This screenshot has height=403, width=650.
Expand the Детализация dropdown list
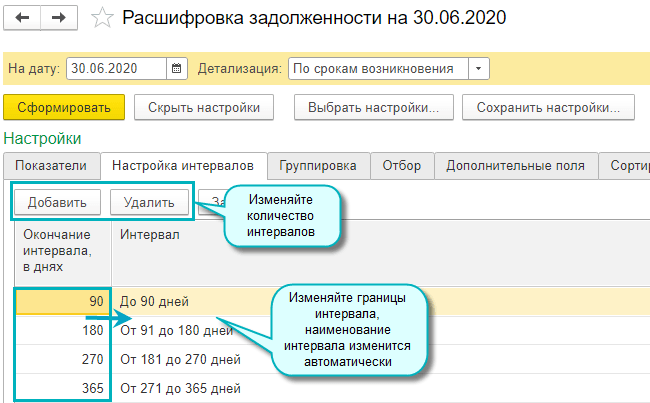pyautogui.click(x=479, y=69)
